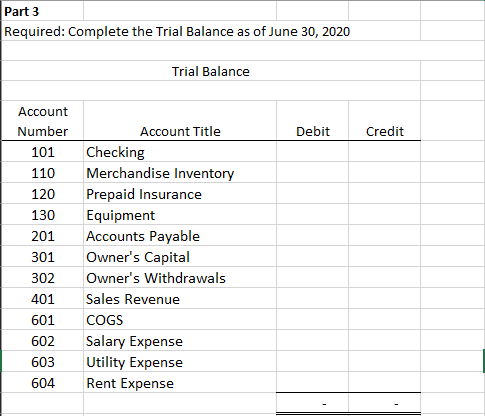Click the 'Credit' column header

pyautogui.click(x=385, y=131)
